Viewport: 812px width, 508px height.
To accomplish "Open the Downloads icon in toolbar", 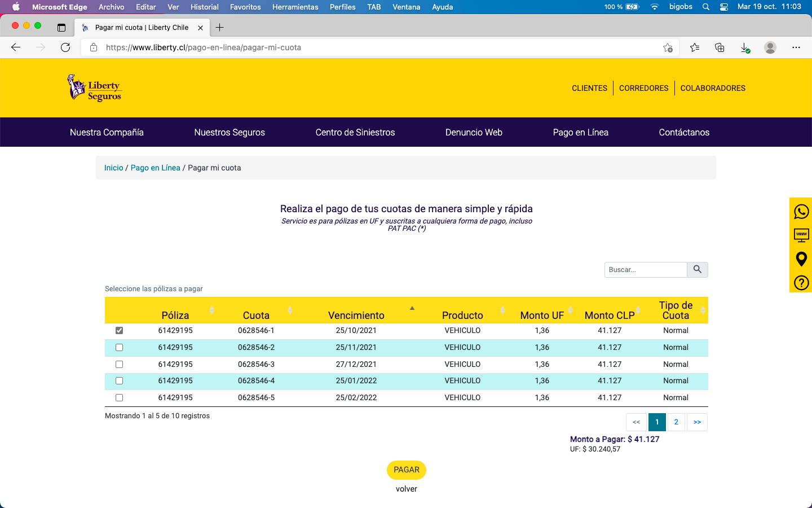I will (x=745, y=47).
